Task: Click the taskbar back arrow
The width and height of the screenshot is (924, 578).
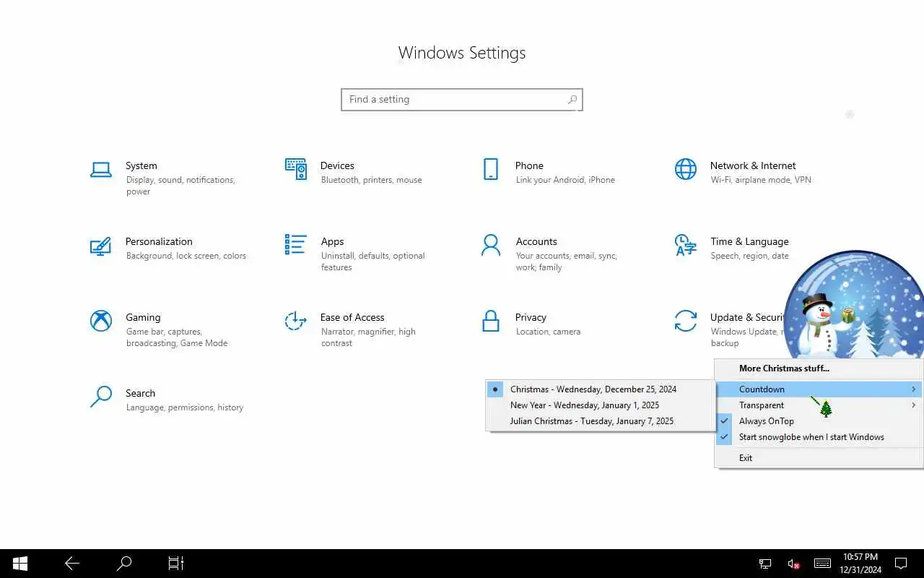Action: point(72,564)
